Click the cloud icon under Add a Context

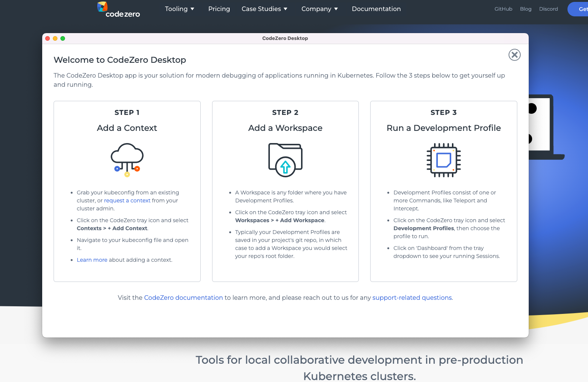point(127,160)
